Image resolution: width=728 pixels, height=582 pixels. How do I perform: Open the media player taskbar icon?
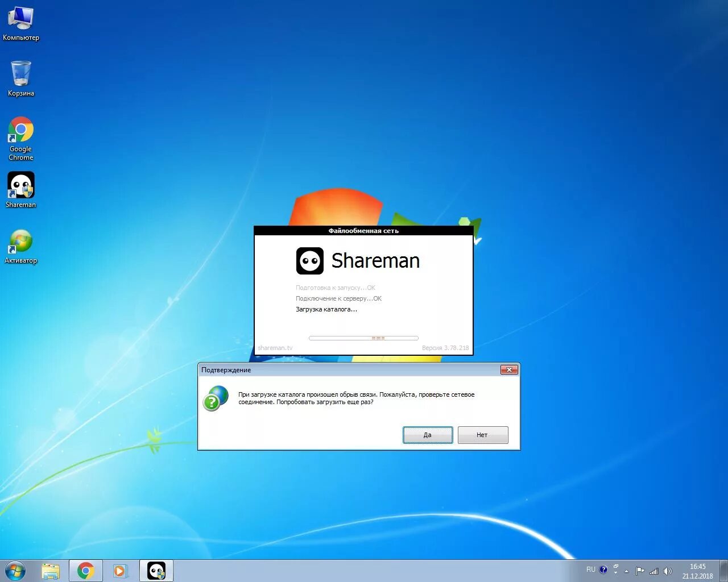tap(120, 571)
